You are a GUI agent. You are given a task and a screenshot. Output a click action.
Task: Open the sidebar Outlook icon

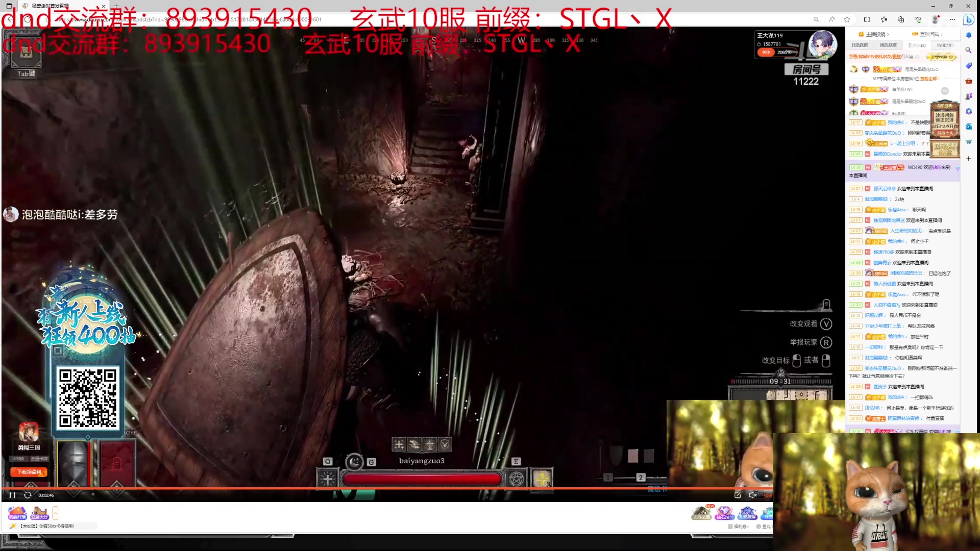[969, 127]
